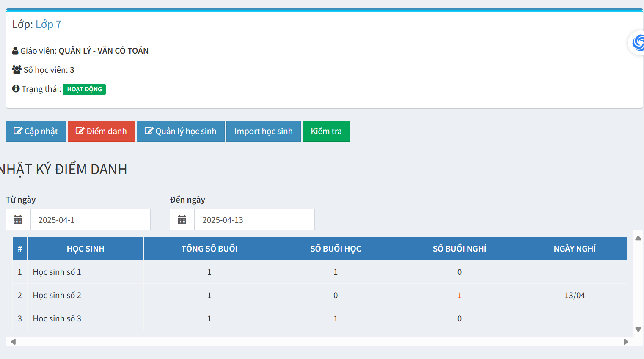
Task: Focus the Từ ngày date field
Action: 90,220
